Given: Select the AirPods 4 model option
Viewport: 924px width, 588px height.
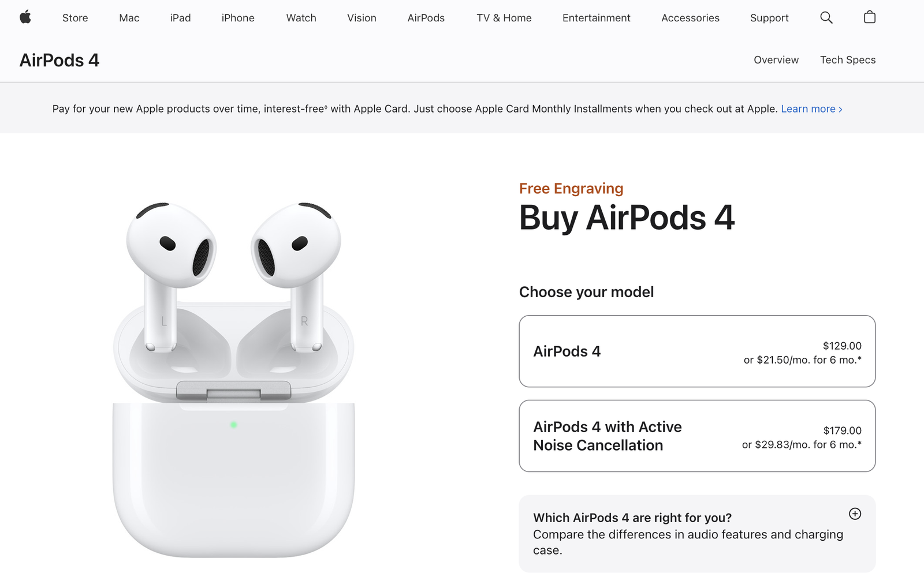Looking at the screenshot, I should click(697, 351).
